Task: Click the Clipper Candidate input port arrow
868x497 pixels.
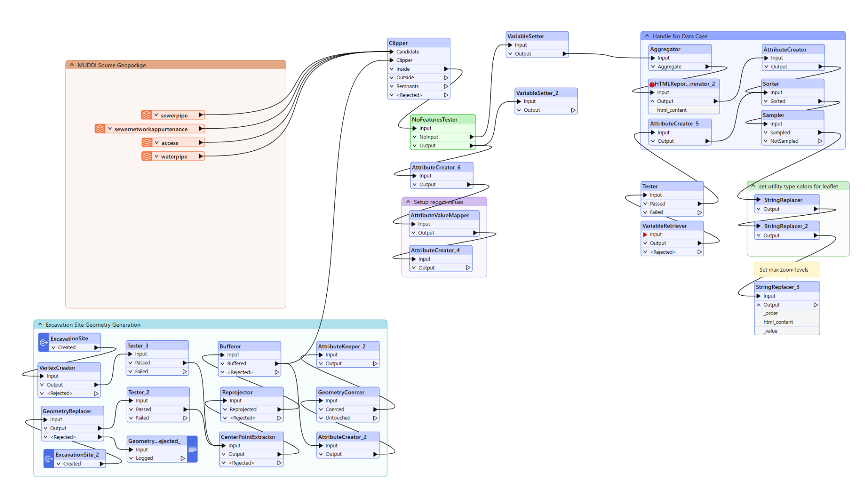Action: click(x=392, y=52)
